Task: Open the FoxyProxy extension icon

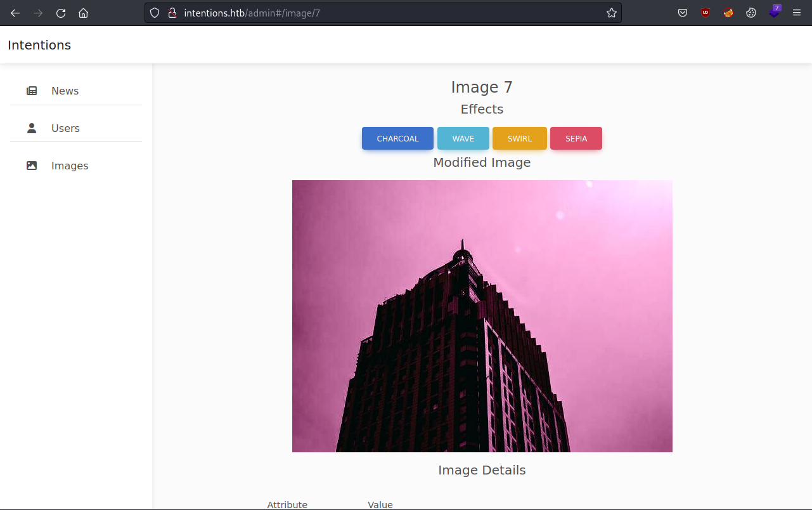Action: [728, 13]
